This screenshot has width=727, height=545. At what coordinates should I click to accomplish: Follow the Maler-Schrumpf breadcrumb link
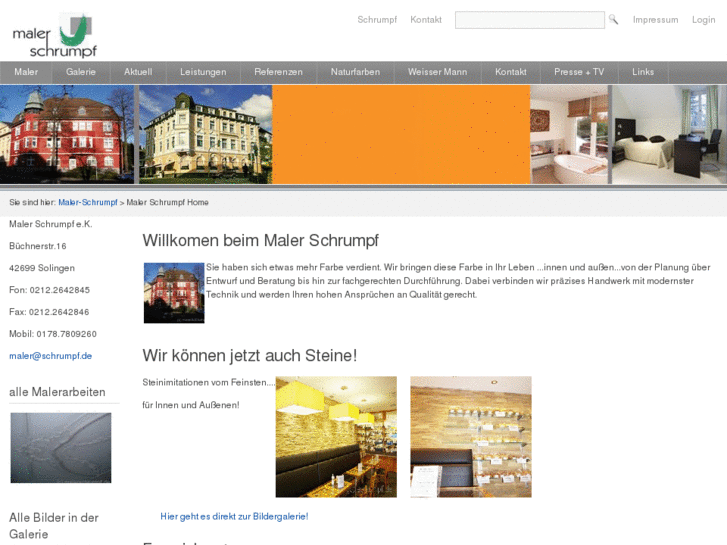point(88,202)
